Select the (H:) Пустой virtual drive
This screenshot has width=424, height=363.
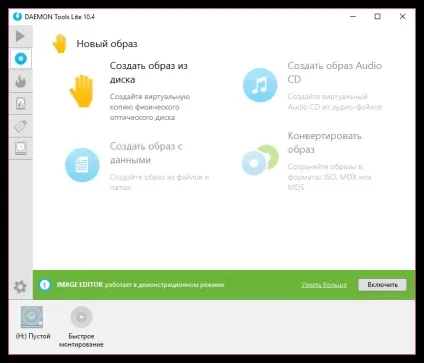[32, 317]
